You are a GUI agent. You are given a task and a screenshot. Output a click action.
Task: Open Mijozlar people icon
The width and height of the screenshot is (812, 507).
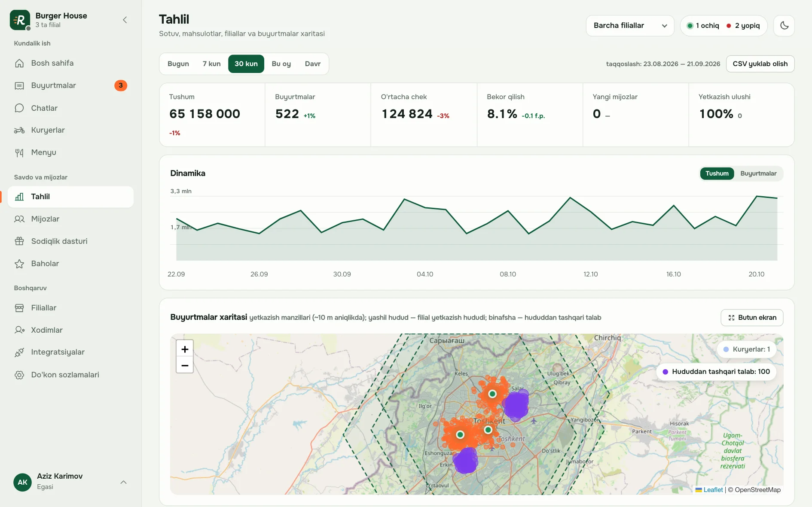[x=19, y=219]
